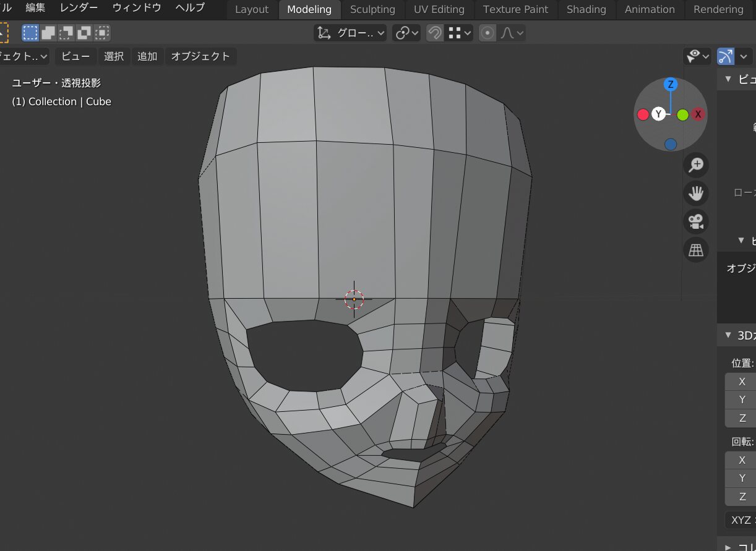This screenshot has width=756, height=551.
Task: Toggle proportional editing button
Action: [488, 33]
